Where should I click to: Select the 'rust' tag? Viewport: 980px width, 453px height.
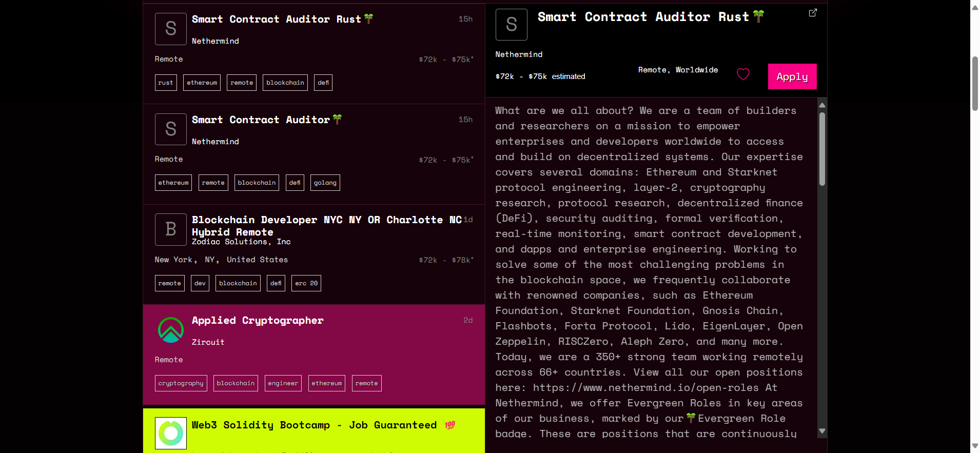pos(166,83)
